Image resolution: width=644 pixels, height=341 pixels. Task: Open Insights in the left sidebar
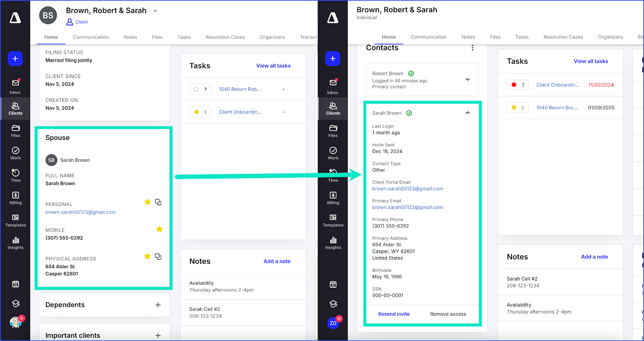pyautogui.click(x=15, y=243)
